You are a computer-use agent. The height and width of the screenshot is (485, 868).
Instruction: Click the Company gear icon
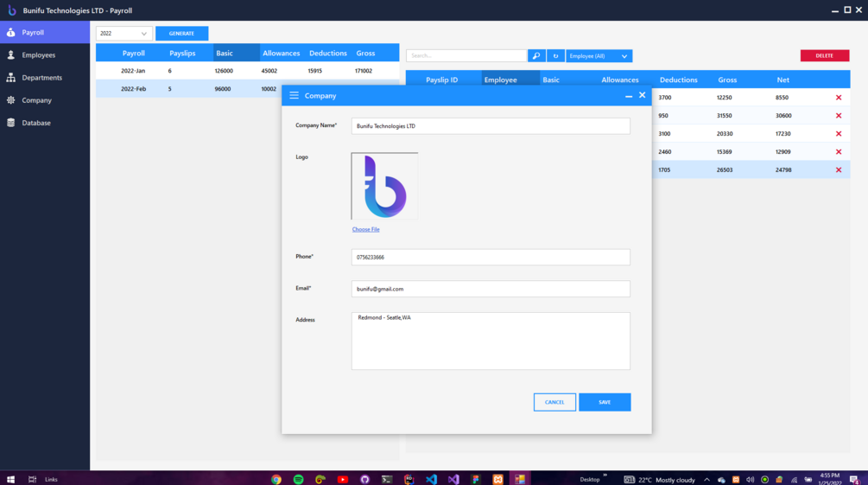10,100
